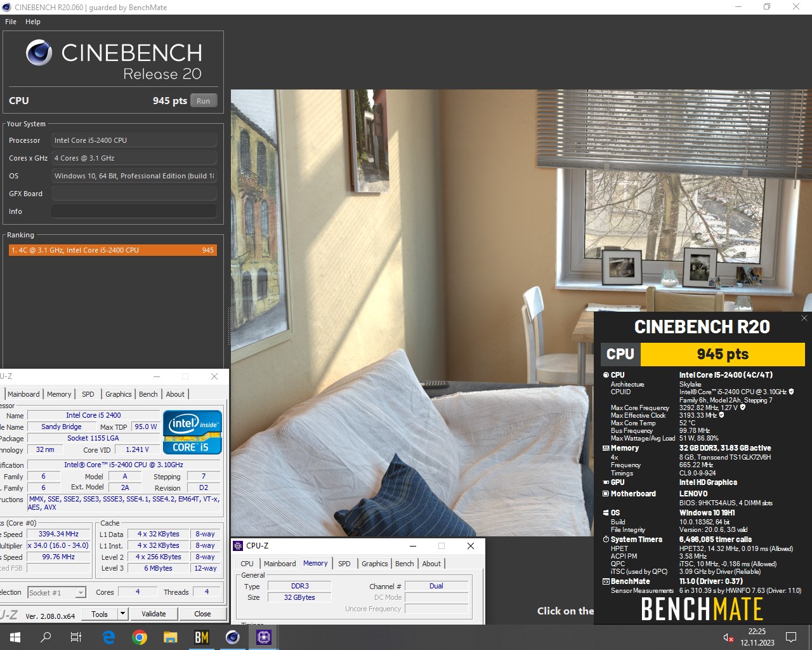The width and height of the screenshot is (812, 650).
Task: Open Bench tab in front CPU-Z window
Action: coord(405,564)
